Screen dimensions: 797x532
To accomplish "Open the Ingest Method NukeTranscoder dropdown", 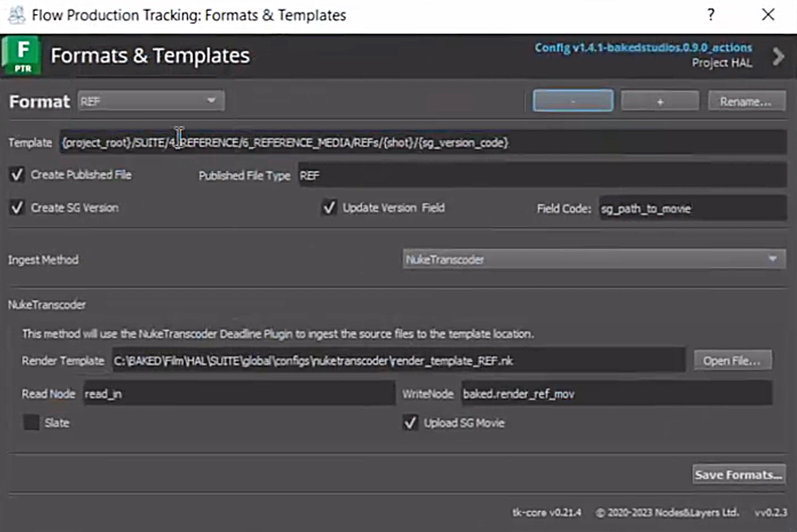I will [593, 260].
